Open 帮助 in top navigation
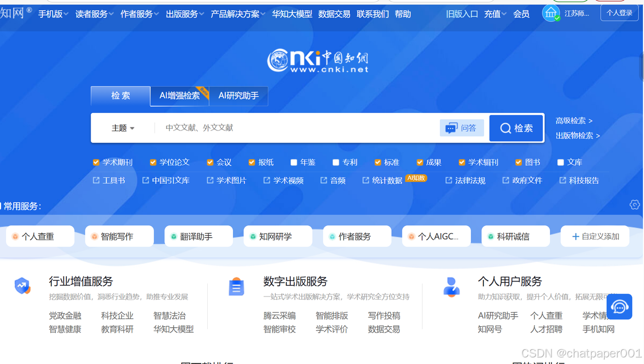 pyautogui.click(x=403, y=14)
